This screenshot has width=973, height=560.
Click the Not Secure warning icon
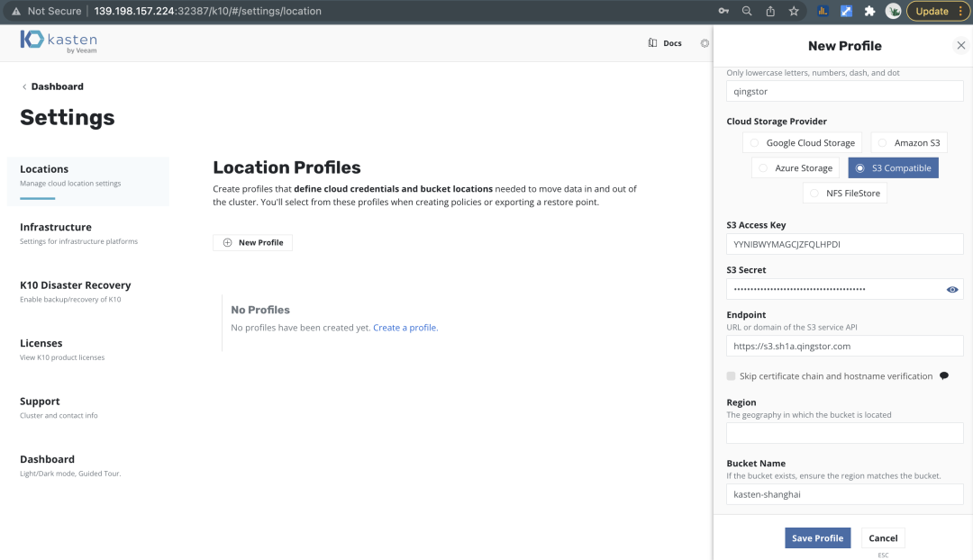pos(16,11)
